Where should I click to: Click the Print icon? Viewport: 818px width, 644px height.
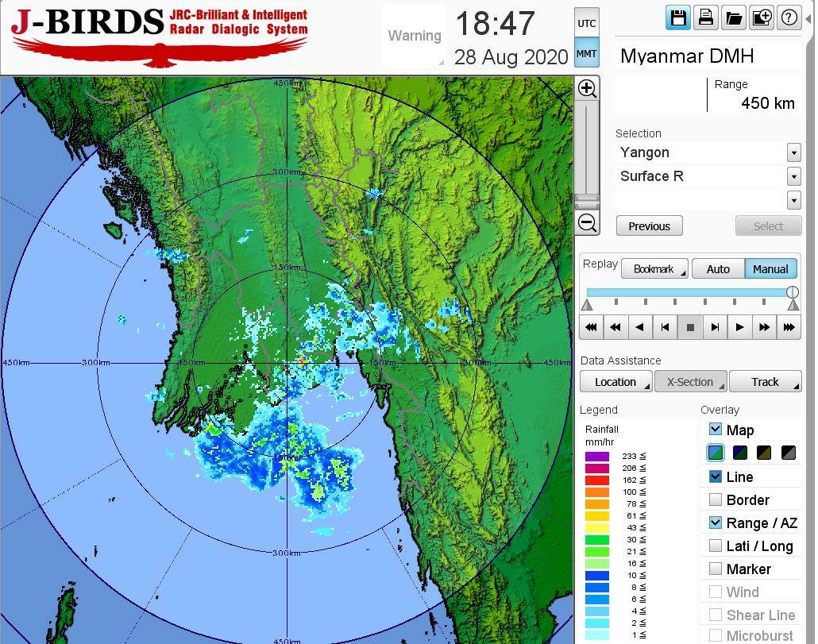(x=706, y=17)
